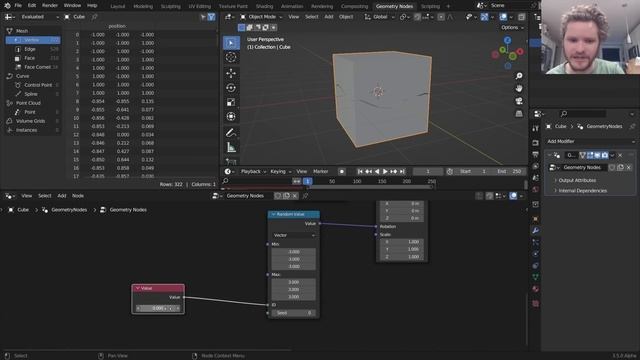
Task: Click the pan hand icon in viewport
Action: [x=519, y=88]
